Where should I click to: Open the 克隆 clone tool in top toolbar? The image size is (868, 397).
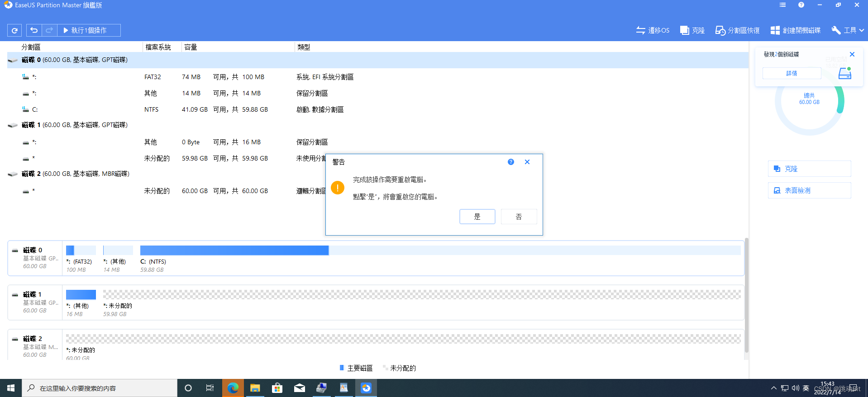tap(692, 30)
